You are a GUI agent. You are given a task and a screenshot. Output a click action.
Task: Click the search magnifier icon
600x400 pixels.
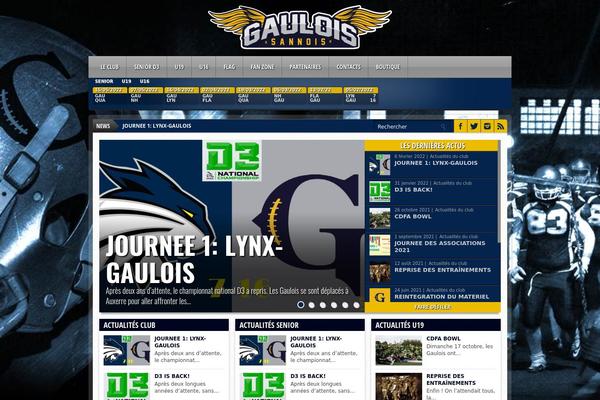click(443, 126)
